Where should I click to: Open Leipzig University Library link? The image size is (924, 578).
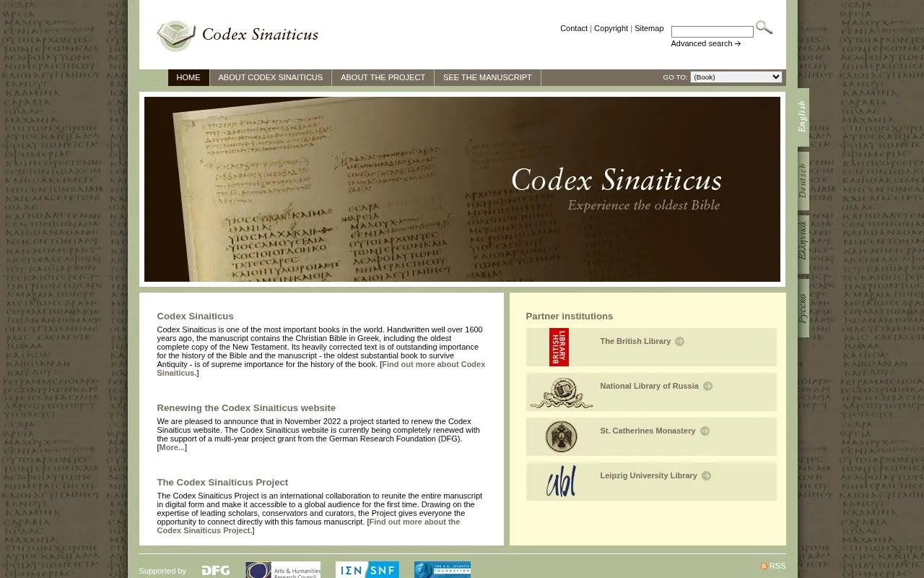648,476
